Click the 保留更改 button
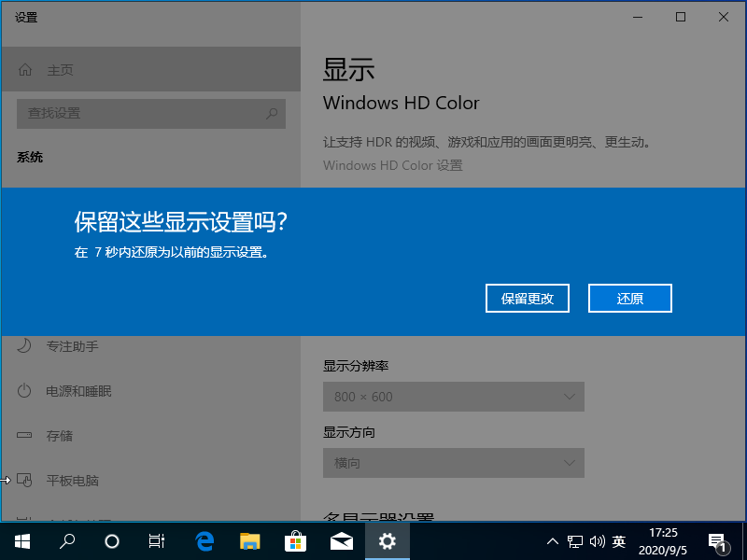Screen dimensions: 747x560 pyautogui.click(x=528, y=299)
